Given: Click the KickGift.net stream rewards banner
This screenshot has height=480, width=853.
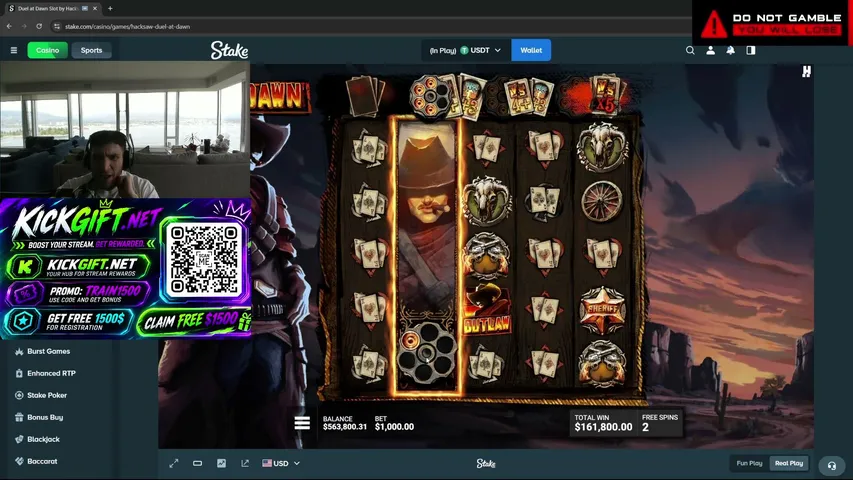Looking at the screenshot, I should [x=78, y=267].
